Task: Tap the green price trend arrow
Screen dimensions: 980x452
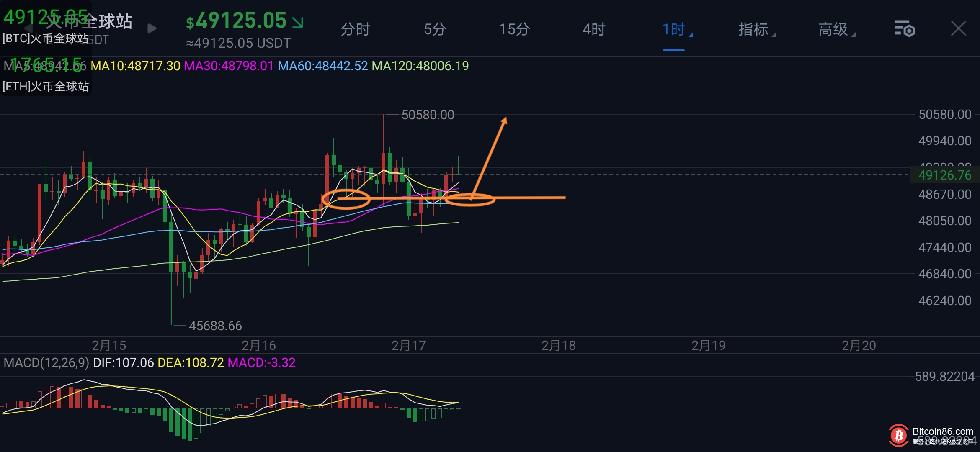Action: click(298, 22)
